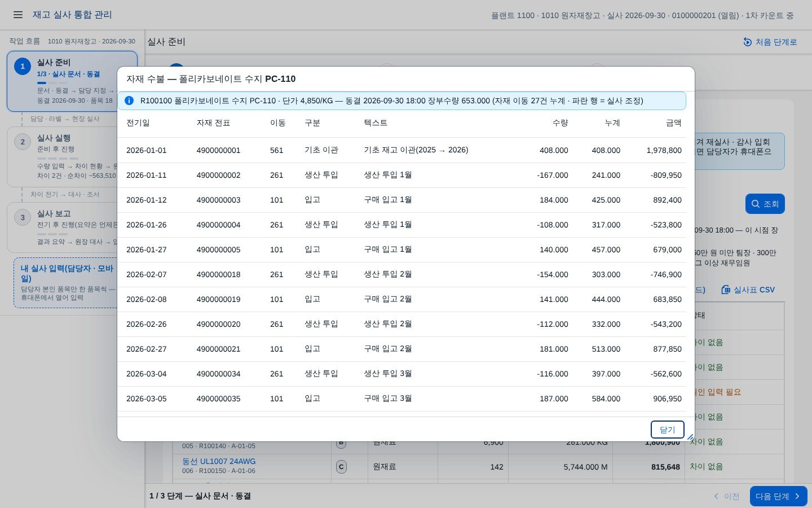Click the 이동 column header
The height and width of the screenshot is (508, 812).
(278, 123)
